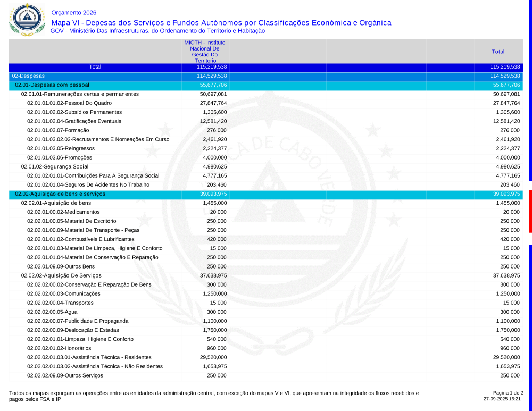Select 'Remunerações certas e permanentes' row

click(x=80, y=94)
